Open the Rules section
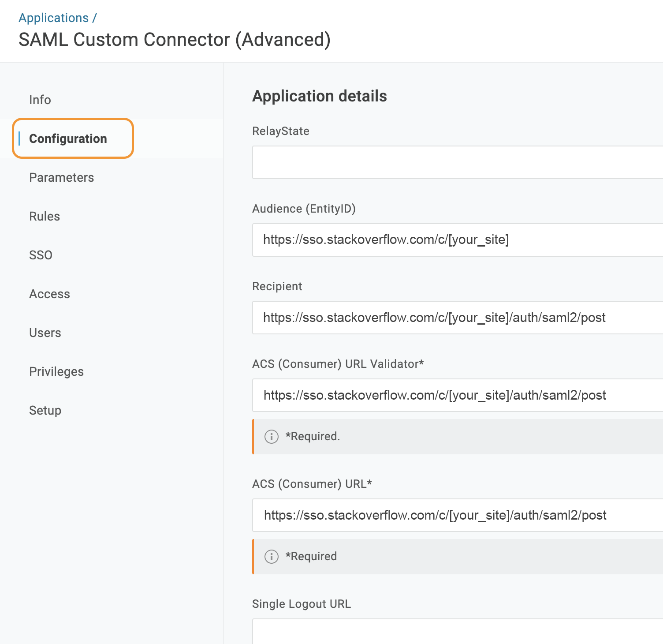The image size is (663, 644). [45, 217]
